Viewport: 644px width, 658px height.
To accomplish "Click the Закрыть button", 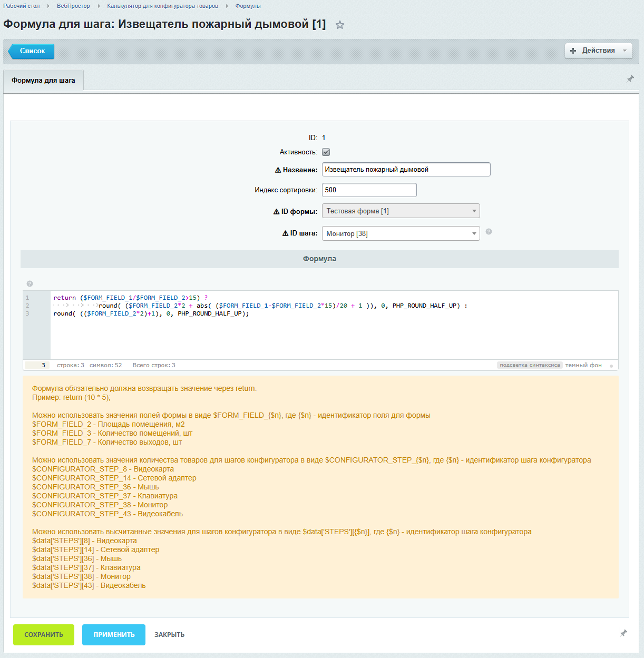I will (x=170, y=635).
